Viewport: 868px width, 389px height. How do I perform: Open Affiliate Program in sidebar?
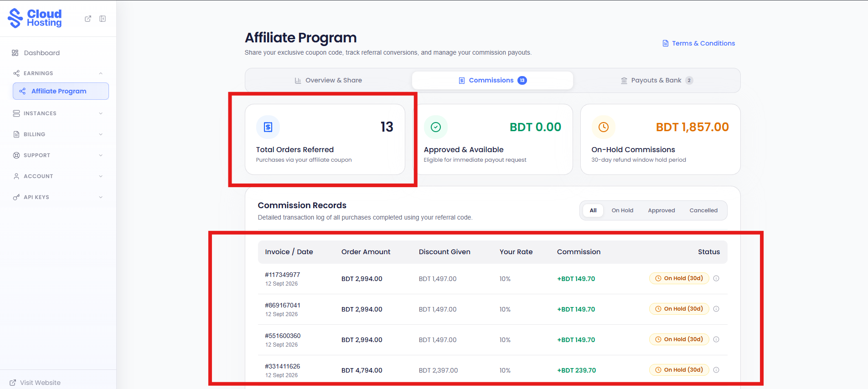[x=61, y=91]
